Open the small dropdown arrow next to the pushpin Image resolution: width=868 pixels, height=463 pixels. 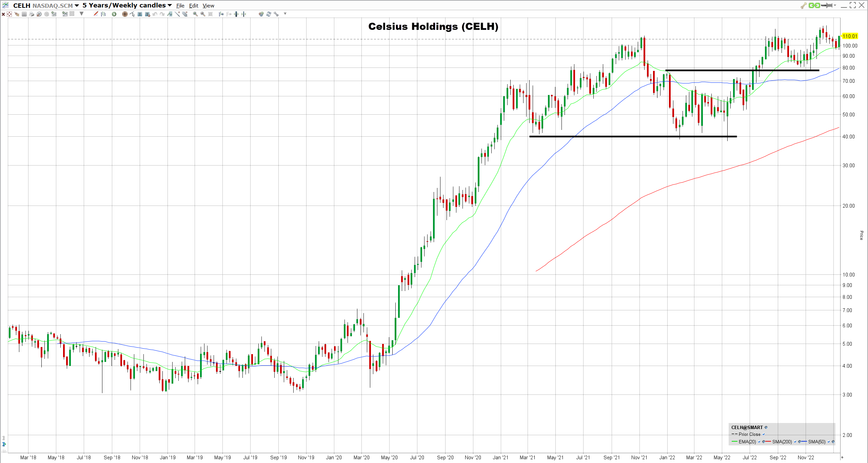[x=835, y=5]
